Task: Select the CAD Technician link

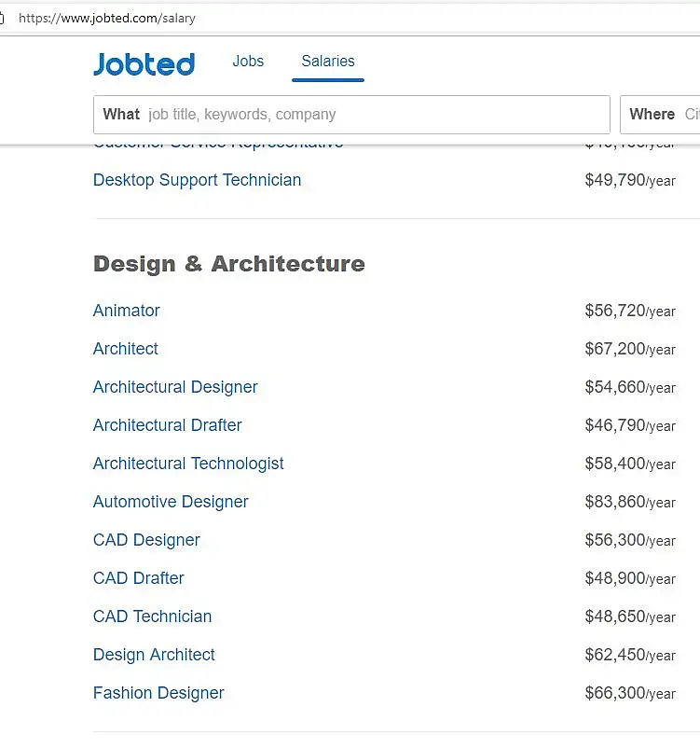Action: (x=152, y=616)
